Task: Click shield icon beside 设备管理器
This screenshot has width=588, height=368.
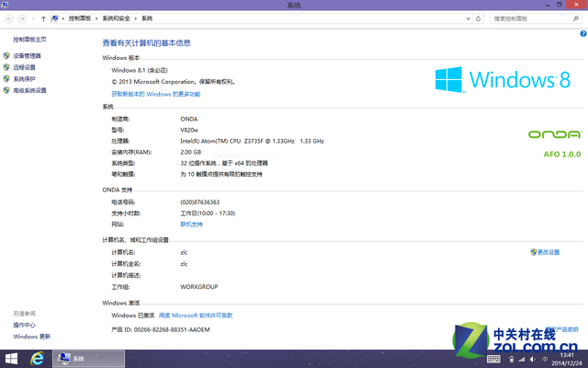Action: click(x=6, y=55)
